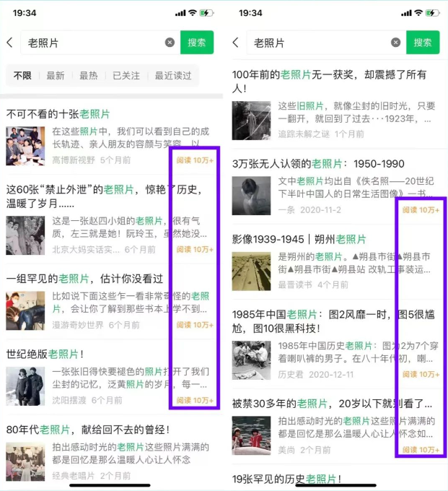The width and height of the screenshot is (448, 491).
Task: Tap source name 一条 dated 2020-11-2
Action: coord(286,210)
